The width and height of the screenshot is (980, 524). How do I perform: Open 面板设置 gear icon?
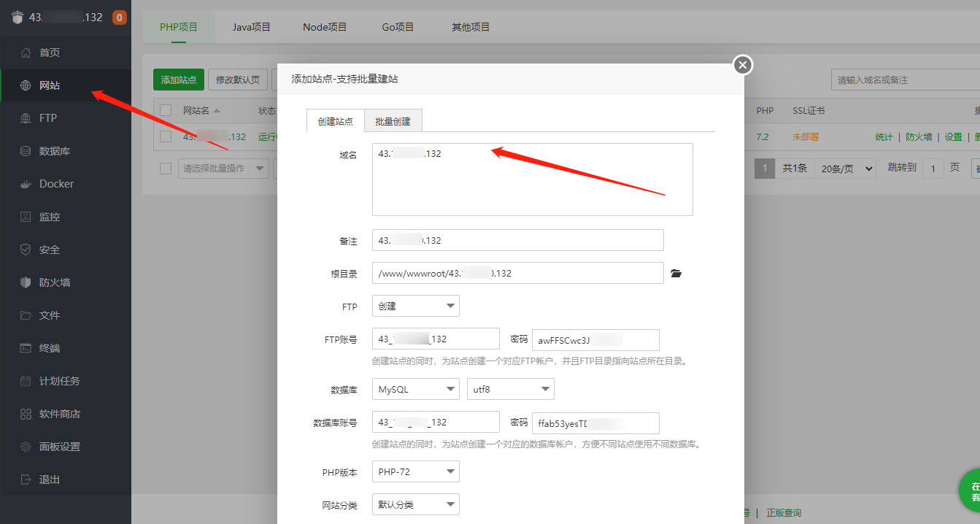[26, 447]
